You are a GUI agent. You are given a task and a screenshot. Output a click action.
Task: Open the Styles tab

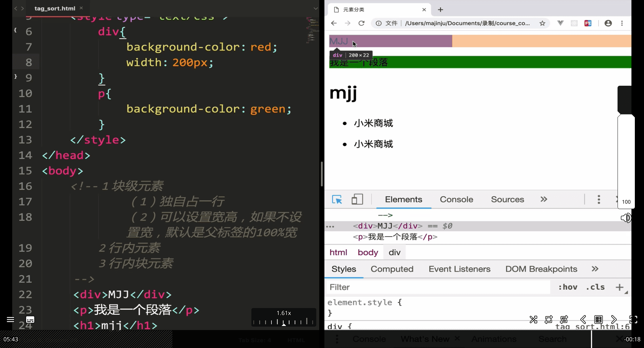tap(344, 269)
